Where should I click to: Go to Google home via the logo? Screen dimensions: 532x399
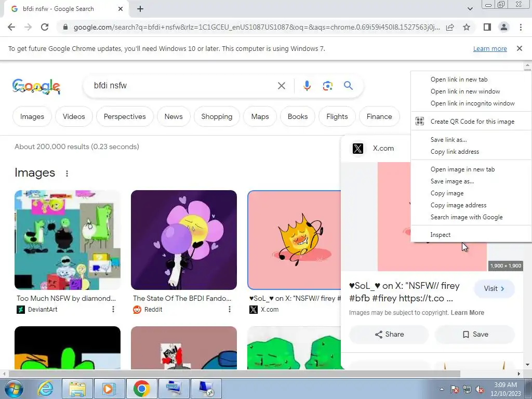tap(36, 87)
